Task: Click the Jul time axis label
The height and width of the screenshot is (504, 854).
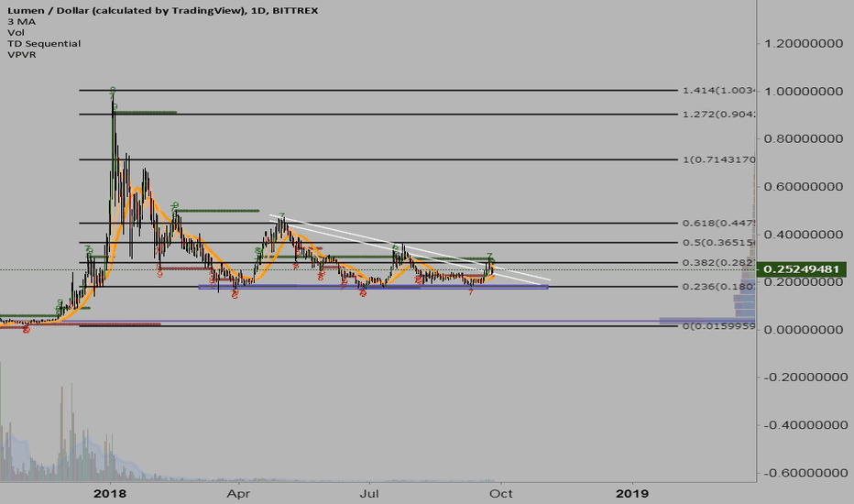Action: click(x=370, y=494)
